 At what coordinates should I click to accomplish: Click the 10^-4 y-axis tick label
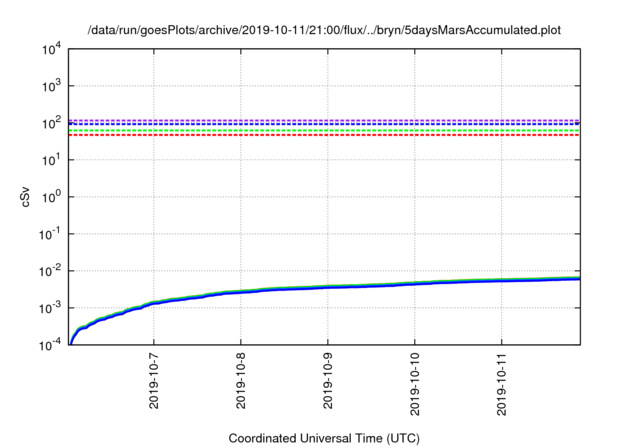[50, 345]
